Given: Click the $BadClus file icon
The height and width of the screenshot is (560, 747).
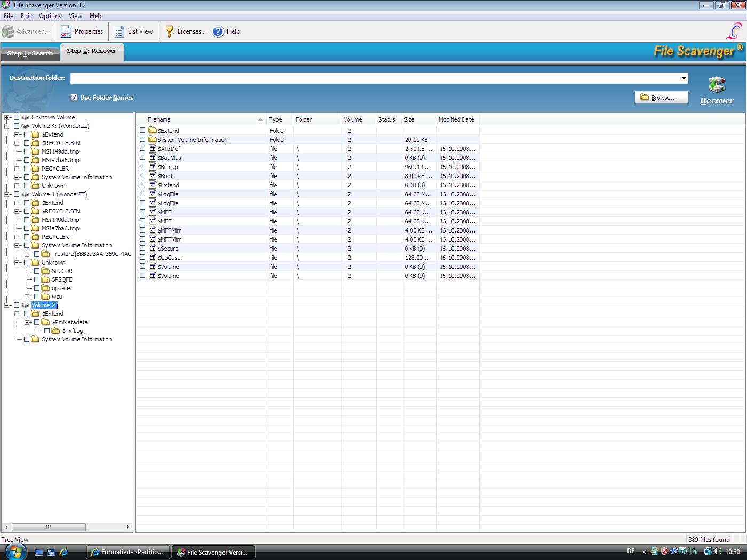Looking at the screenshot, I should pyautogui.click(x=153, y=158).
